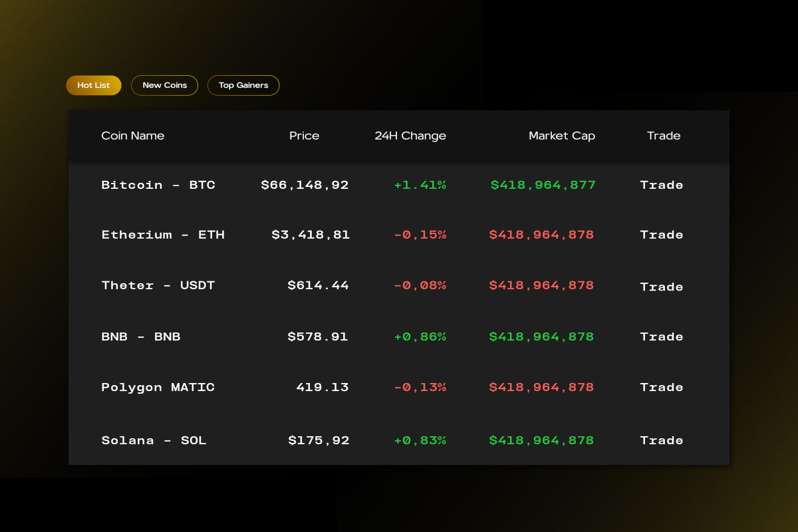Screen dimensions: 798x532
Task: Click Trade for Etherium - ETH
Action: (662, 235)
